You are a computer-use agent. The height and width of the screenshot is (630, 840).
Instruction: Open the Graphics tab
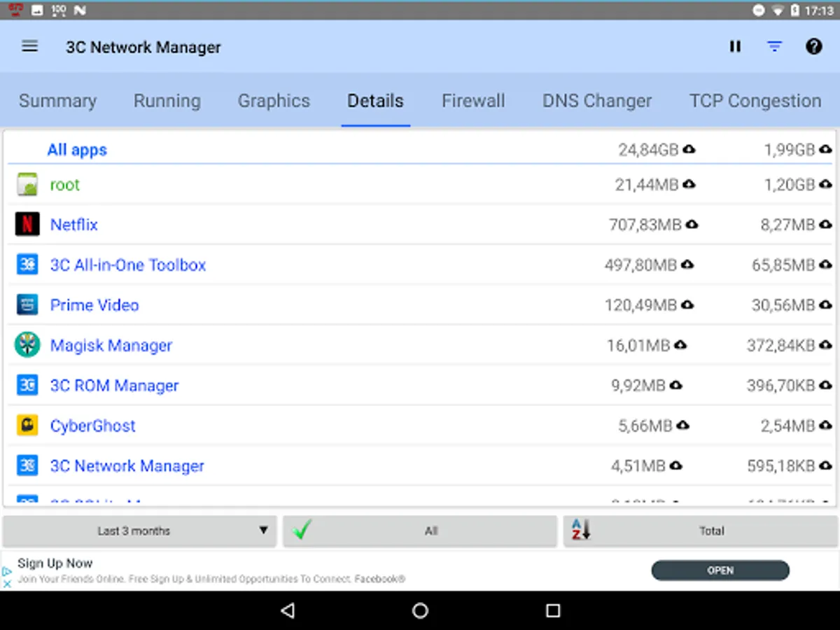click(x=274, y=101)
